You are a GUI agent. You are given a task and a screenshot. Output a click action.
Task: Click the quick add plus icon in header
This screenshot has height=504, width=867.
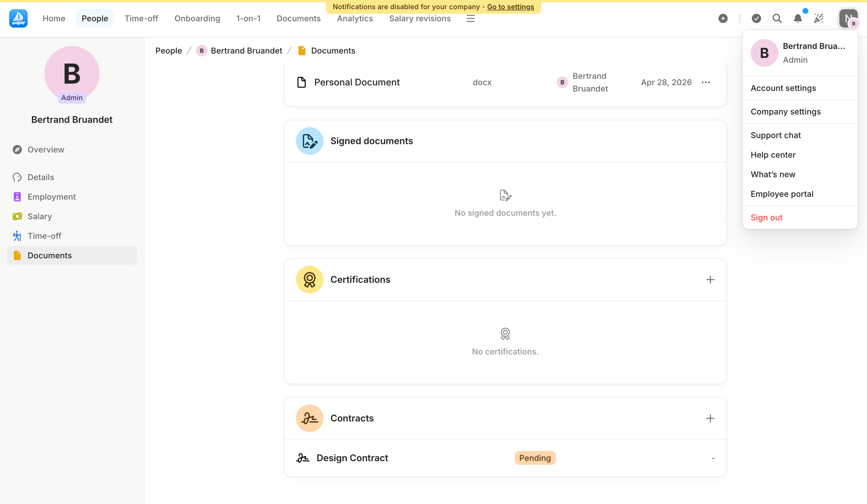pos(723,18)
